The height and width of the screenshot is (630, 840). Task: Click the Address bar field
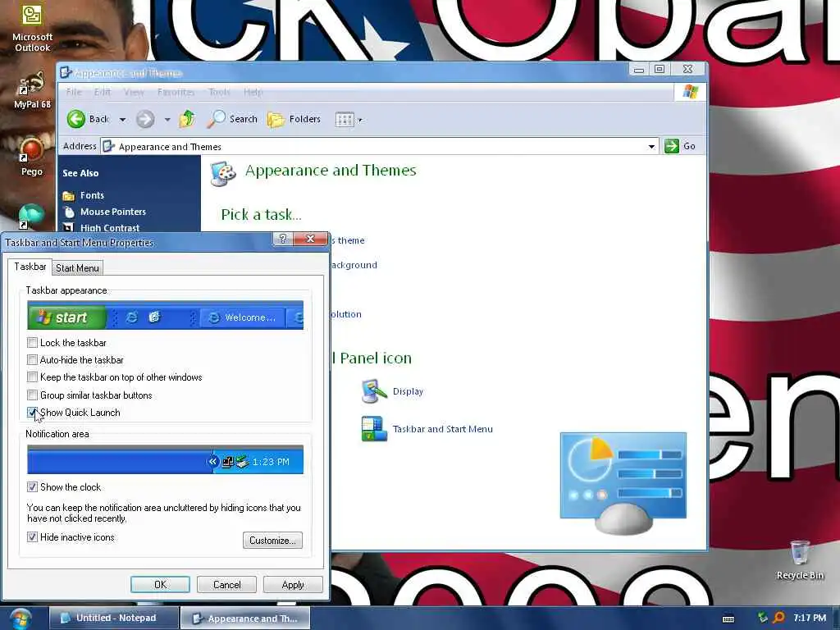pos(379,146)
